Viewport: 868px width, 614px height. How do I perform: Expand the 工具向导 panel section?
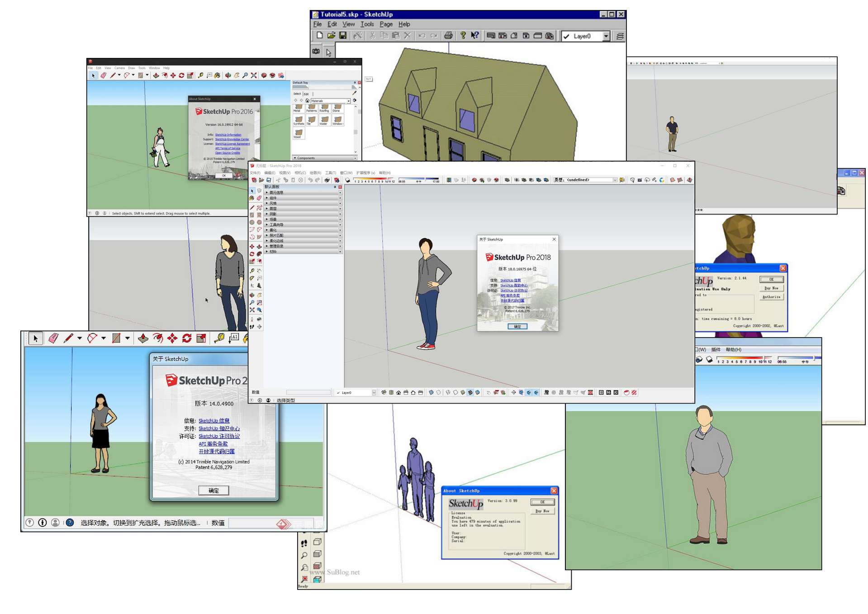267,225
